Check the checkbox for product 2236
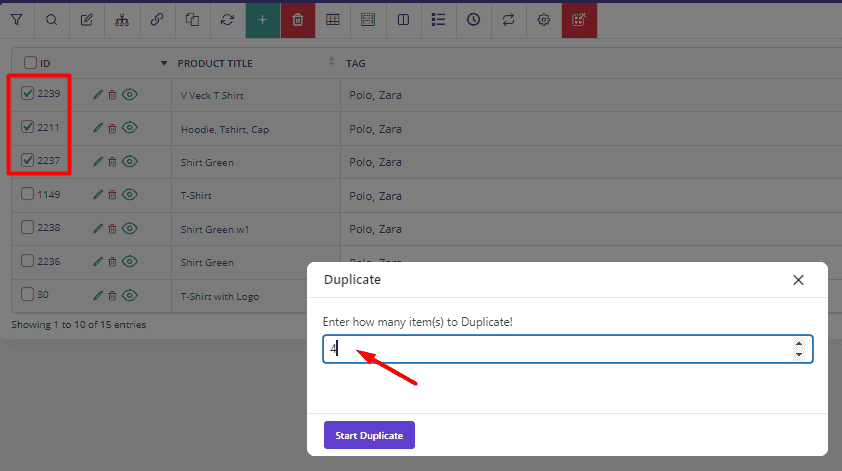This screenshot has height=471, width=842. point(27,261)
